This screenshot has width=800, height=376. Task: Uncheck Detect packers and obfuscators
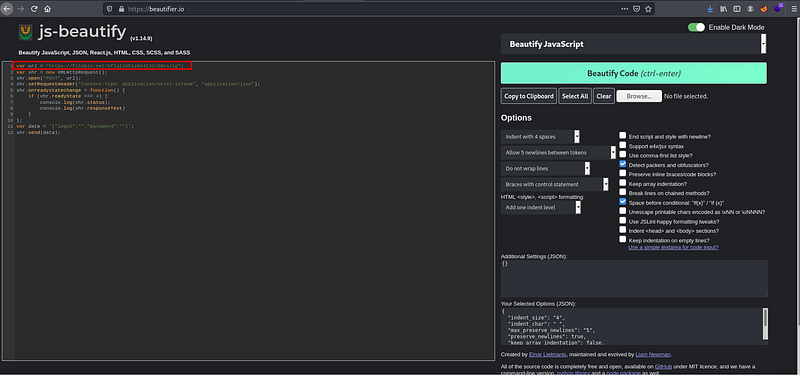coord(623,164)
